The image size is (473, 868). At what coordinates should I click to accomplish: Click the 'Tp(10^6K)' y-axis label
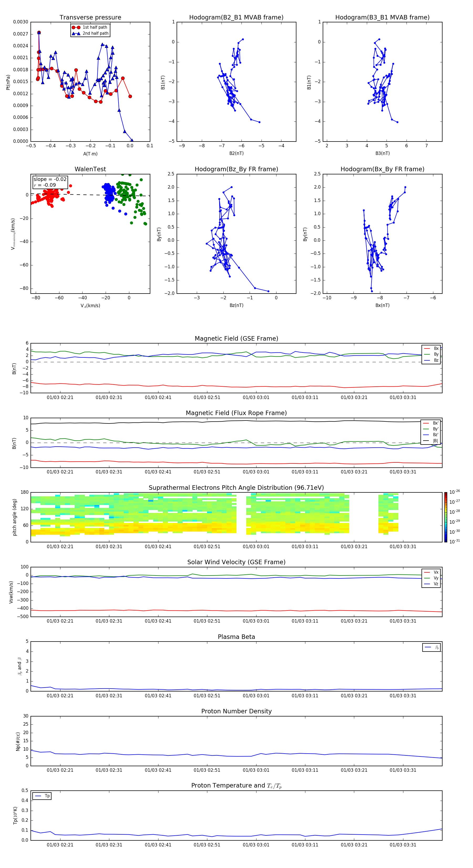tap(15, 815)
